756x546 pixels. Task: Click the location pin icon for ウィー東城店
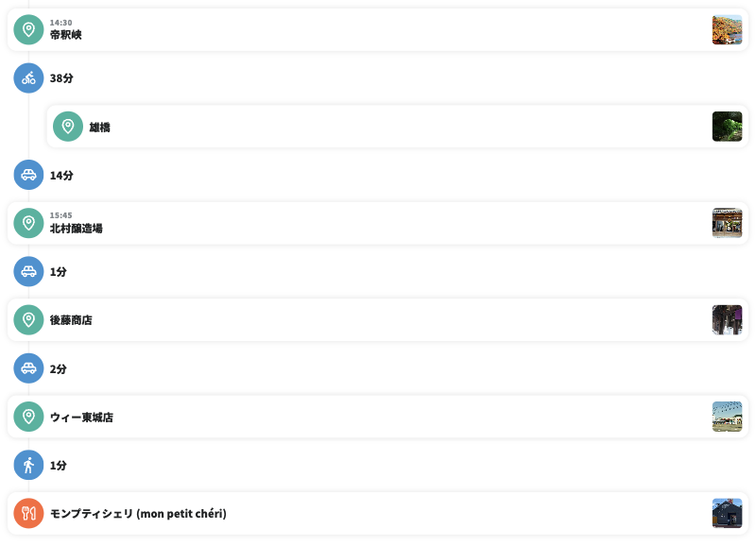28,417
